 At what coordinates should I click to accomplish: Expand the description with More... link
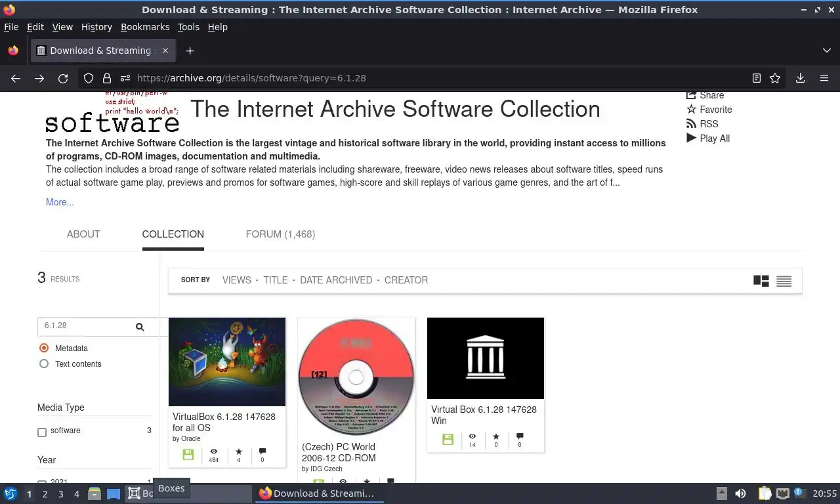point(60,202)
